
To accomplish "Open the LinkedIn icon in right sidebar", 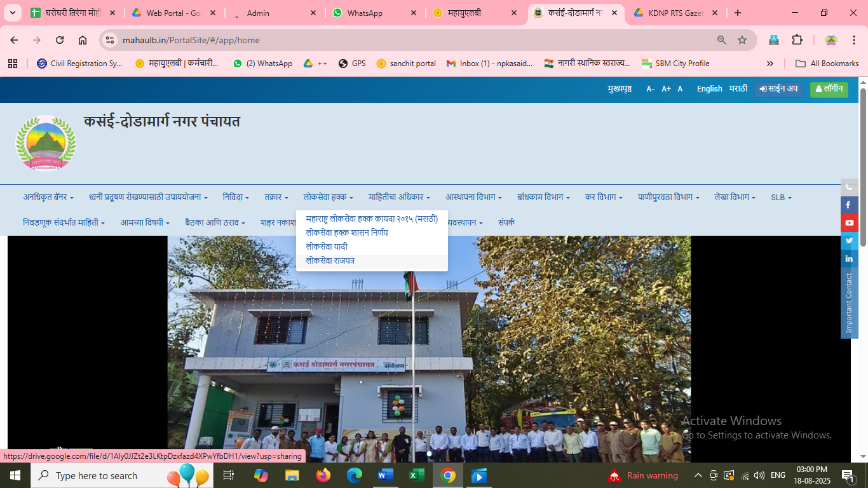I will 849,259.
